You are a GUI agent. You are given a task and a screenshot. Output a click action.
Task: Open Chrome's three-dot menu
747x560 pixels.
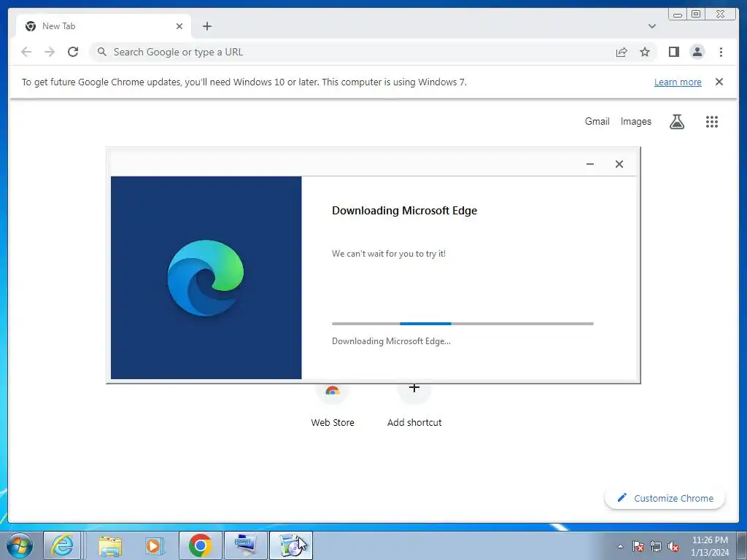[721, 52]
